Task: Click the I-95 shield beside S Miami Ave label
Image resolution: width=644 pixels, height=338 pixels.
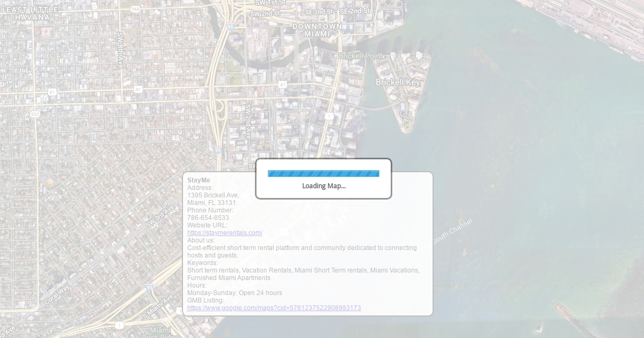Action: point(149,288)
